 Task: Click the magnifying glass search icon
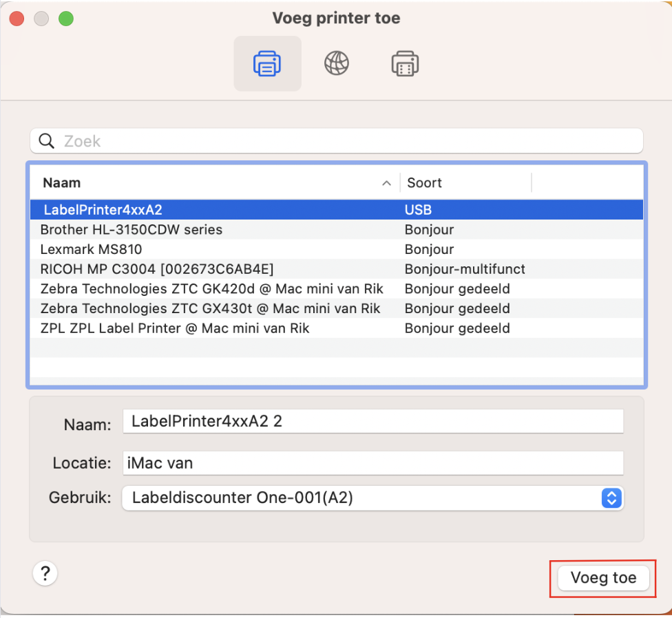[x=46, y=140]
